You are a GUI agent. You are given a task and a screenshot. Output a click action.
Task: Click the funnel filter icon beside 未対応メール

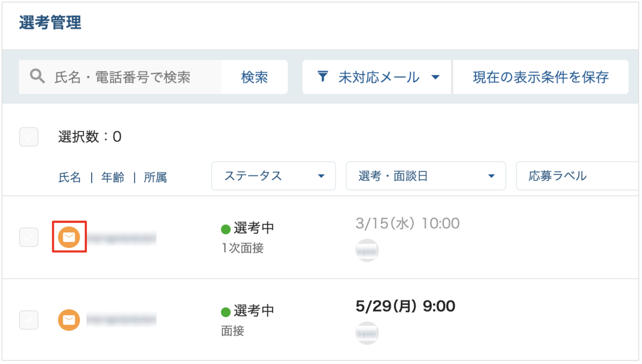tap(323, 76)
